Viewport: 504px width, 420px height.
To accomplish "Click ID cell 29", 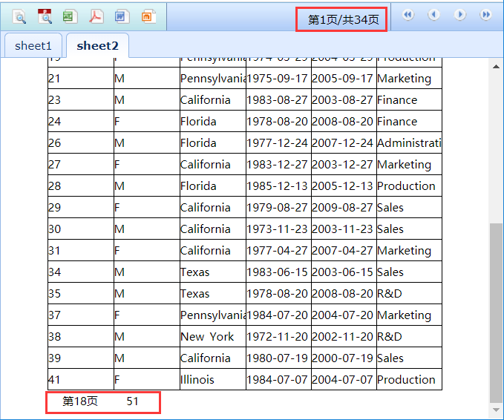I will (x=81, y=207).
